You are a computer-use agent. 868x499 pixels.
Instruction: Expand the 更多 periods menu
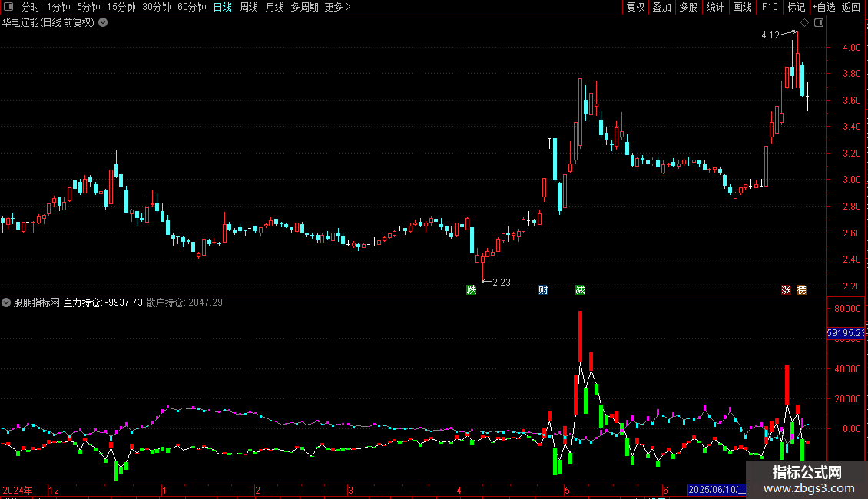click(x=338, y=7)
